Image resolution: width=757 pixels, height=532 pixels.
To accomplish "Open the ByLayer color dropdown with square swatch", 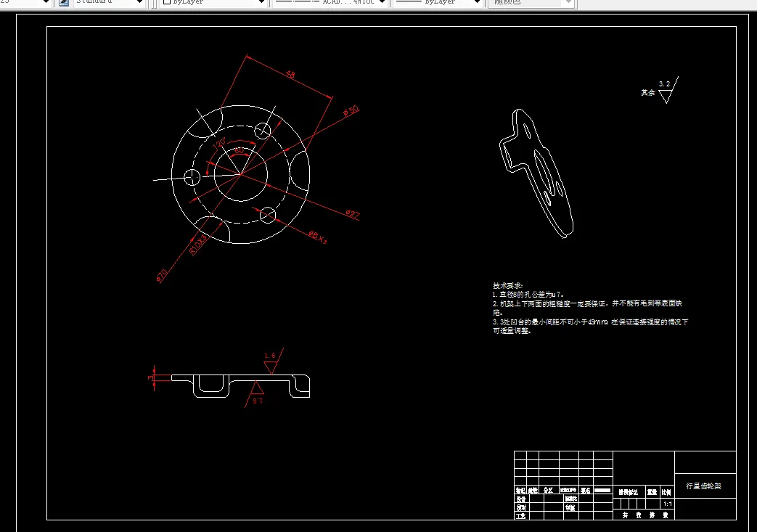I will click(x=214, y=2).
